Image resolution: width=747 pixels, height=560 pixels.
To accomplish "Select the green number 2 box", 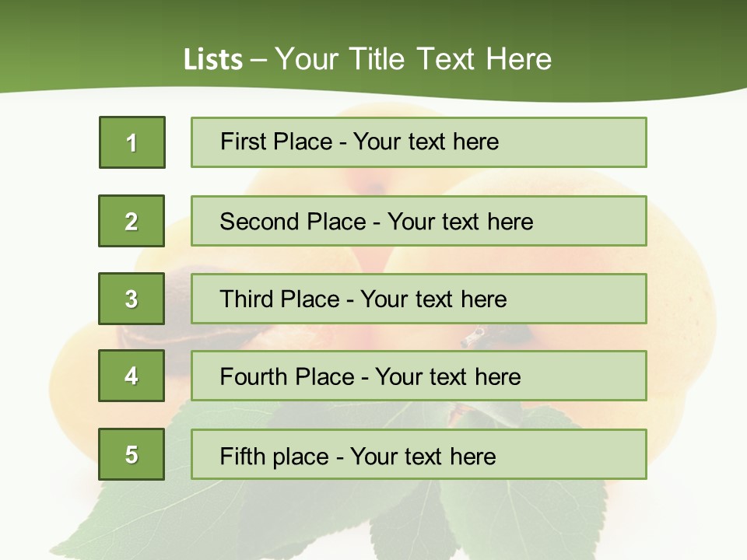I will (132, 221).
